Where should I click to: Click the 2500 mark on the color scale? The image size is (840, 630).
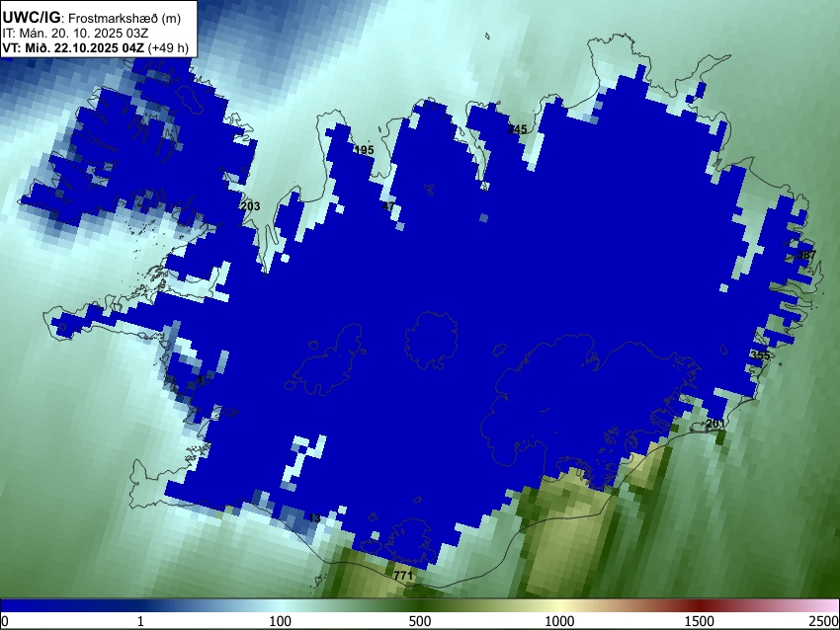(825, 621)
